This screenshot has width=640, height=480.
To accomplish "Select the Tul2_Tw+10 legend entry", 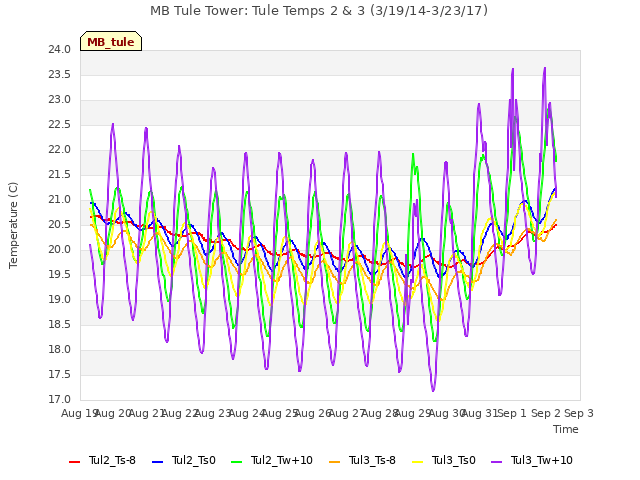I will click(272, 460).
